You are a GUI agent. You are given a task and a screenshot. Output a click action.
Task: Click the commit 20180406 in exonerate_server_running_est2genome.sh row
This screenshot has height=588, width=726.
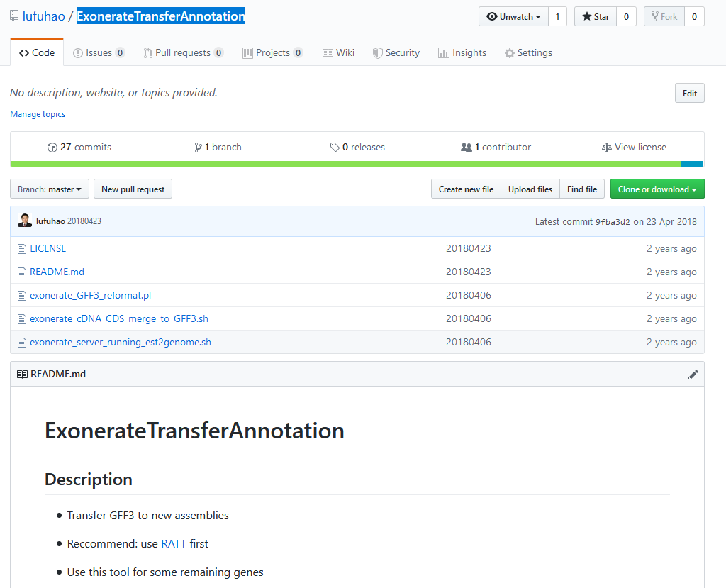pos(468,342)
